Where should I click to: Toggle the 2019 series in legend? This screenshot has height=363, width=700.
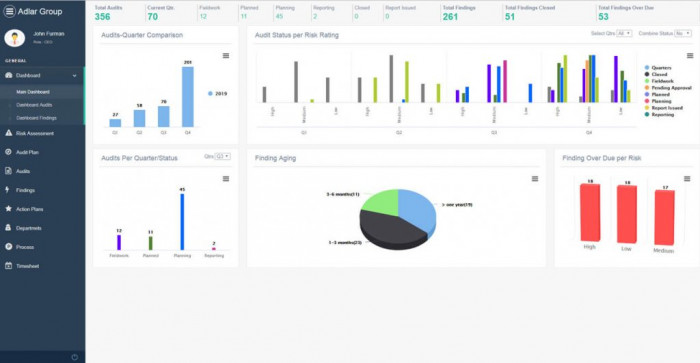pyautogui.click(x=217, y=94)
